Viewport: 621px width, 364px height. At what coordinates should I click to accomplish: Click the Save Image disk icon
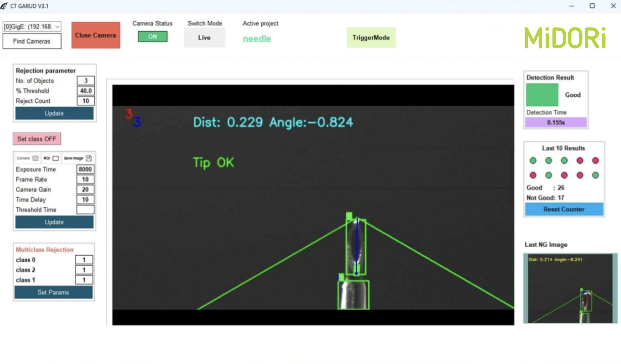89,158
